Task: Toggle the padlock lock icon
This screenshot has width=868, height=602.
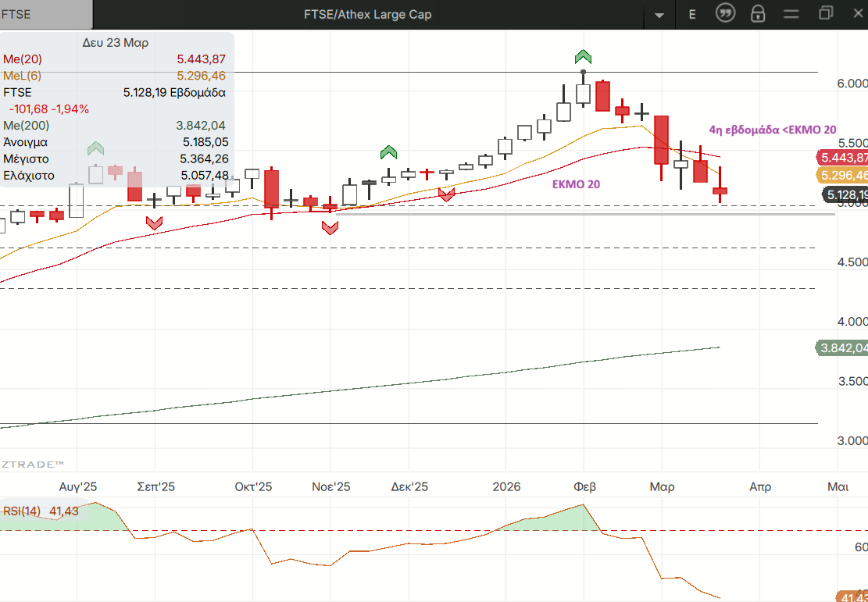Action: click(x=758, y=13)
